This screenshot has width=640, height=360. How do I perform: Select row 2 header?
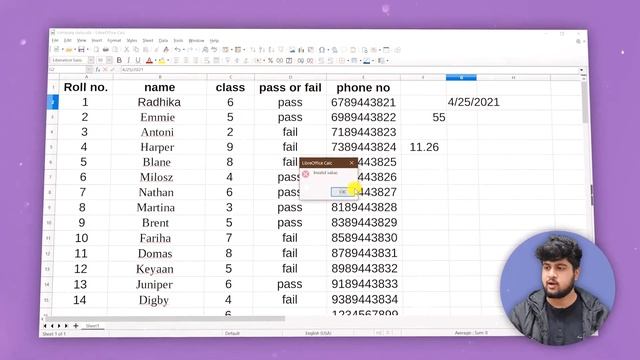53,102
